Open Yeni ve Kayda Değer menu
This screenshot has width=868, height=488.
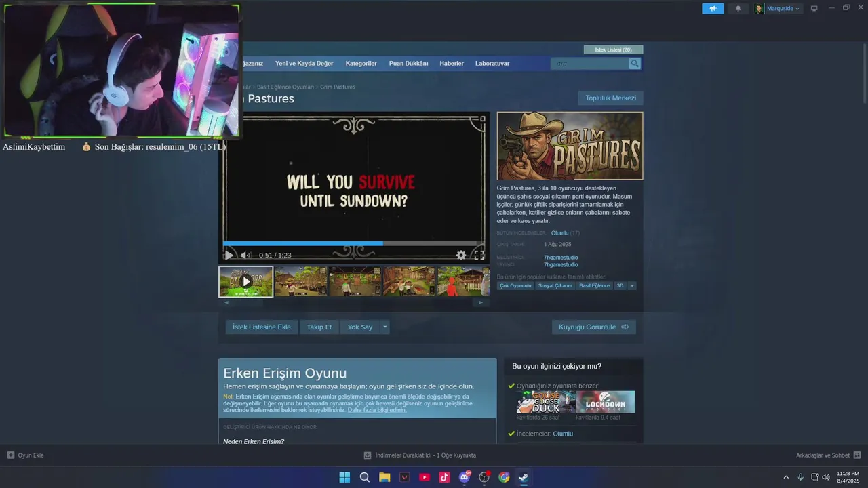pyautogui.click(x=304, y=64)
